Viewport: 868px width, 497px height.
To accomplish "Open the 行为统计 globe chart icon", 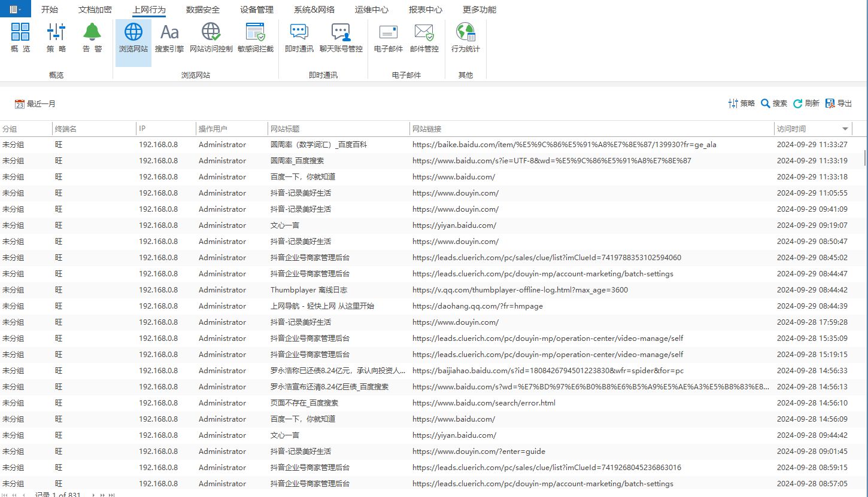I will [465, 37].
